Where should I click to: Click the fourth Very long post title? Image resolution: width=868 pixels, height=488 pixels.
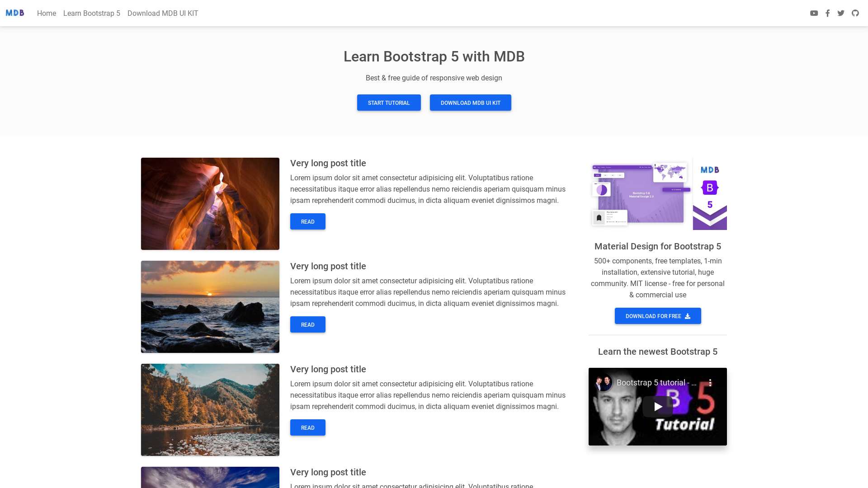click(x=328, y=472)
